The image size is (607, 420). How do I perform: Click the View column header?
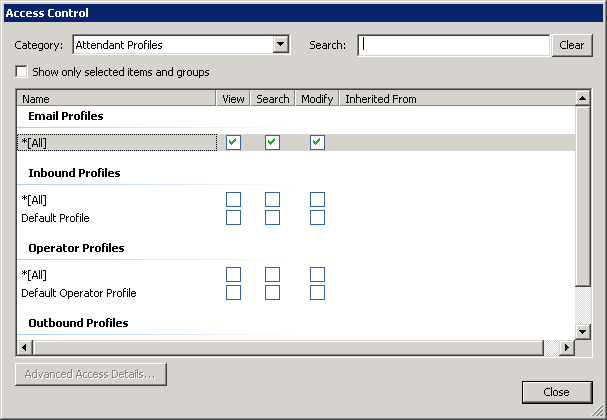coord(233,99)
